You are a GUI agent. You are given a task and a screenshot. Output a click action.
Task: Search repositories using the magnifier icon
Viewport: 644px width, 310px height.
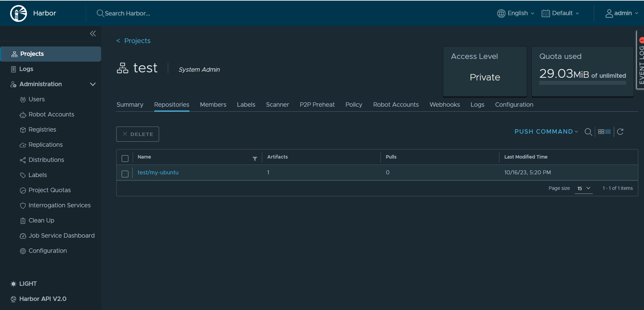588,132
